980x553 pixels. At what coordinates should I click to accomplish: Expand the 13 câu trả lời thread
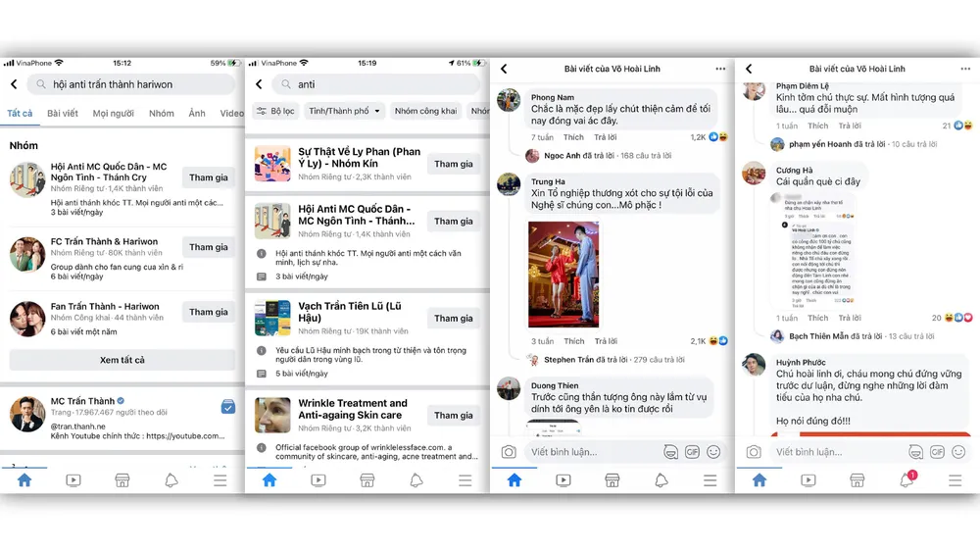coord(885,336)
